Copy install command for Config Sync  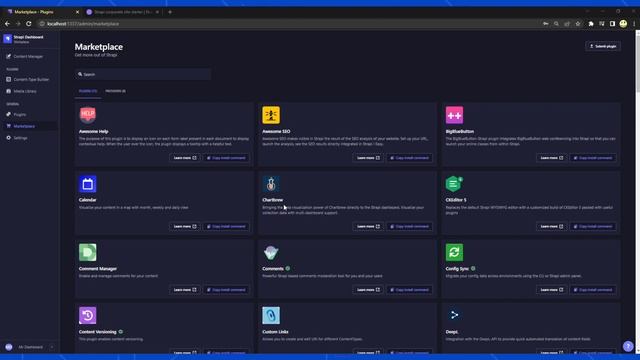pos(593,290)
